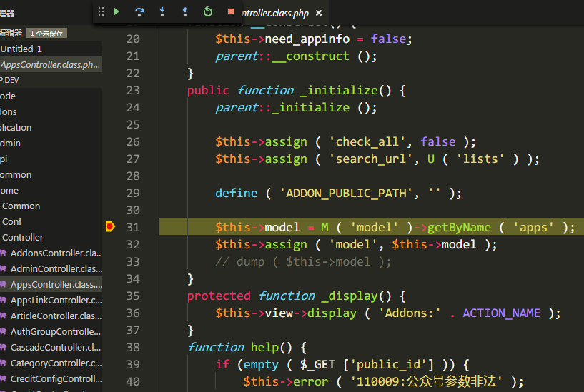Click 'lists' string on line 27
This screenshot has height=392, width=584.
click(x=480, y=159)
